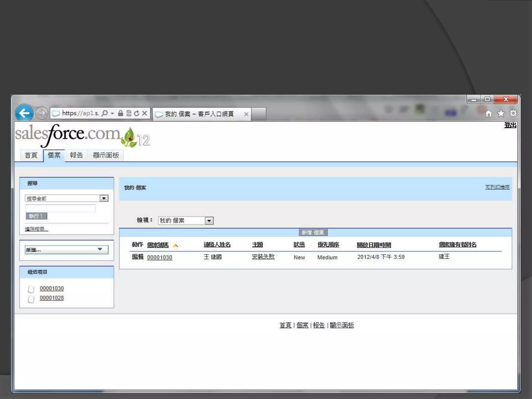Click the refresh icon in address bar

pos(137,113)
